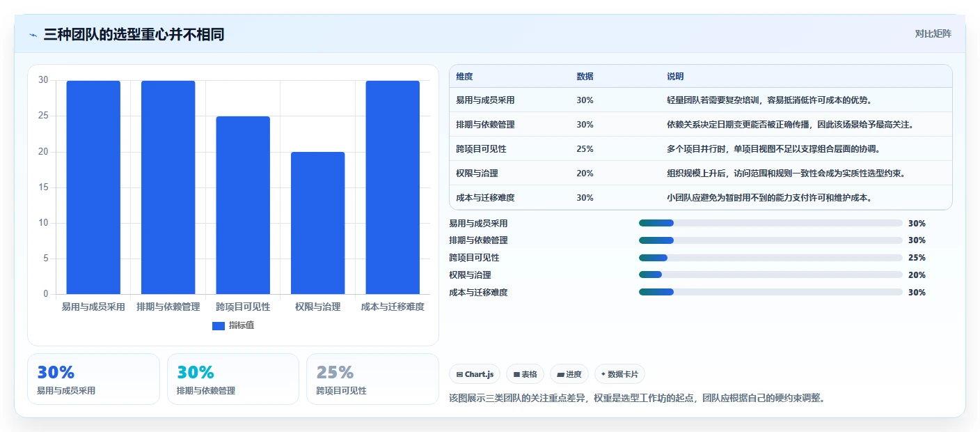Click the description starting 轻量团队若需要复杂培训
The image size is (980, 432).
tap(770, 100)
